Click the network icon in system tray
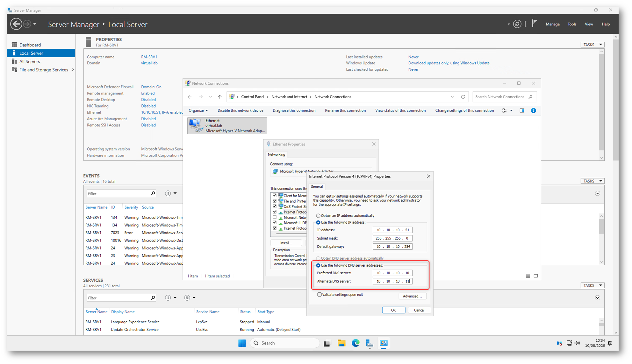Screen dimensions: 632x364 (569, 343)
